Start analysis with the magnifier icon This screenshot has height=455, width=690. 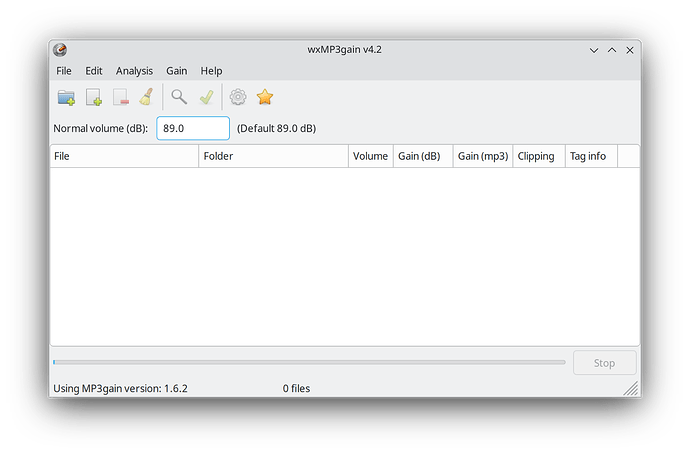pos(179,97)
